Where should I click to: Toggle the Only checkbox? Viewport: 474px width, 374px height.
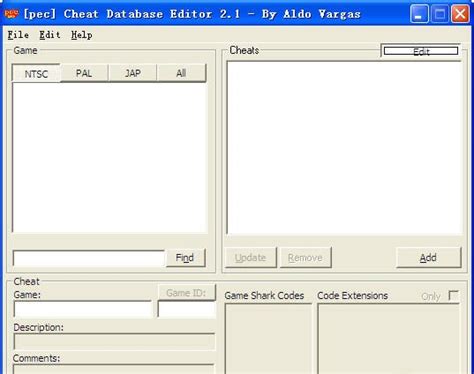coord(453,296)
